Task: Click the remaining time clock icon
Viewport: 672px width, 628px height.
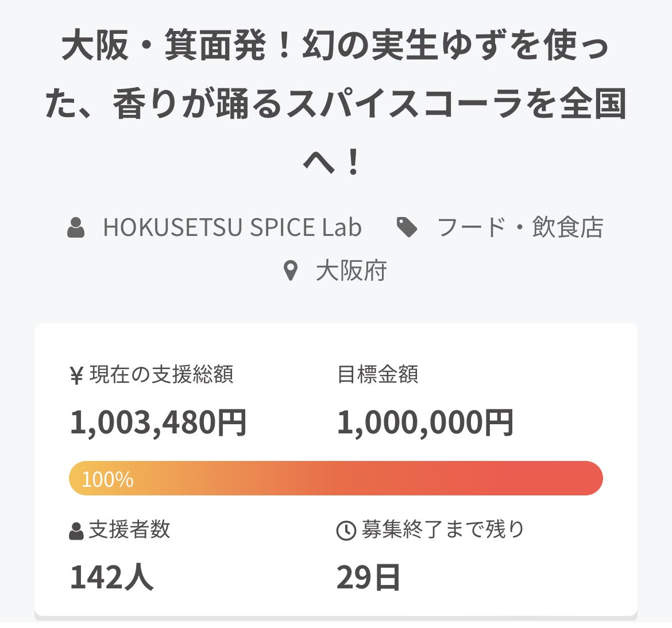Action: pos(346,531)
